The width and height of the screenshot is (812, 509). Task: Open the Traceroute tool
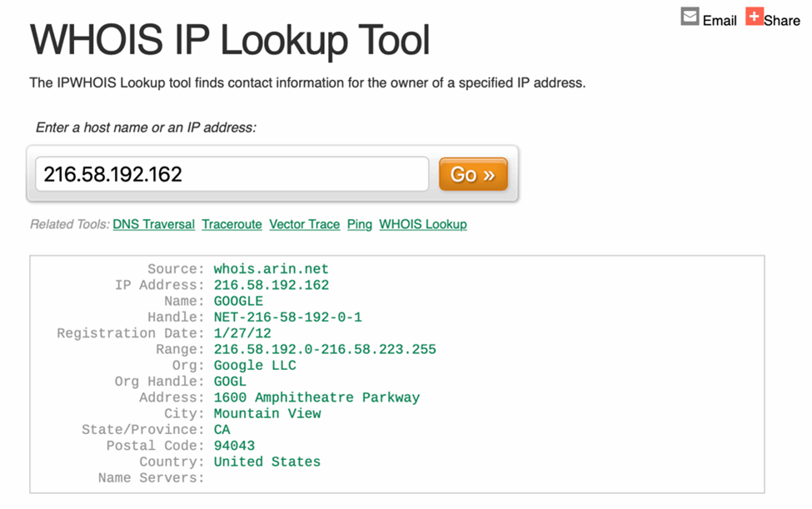coord(232,224)
